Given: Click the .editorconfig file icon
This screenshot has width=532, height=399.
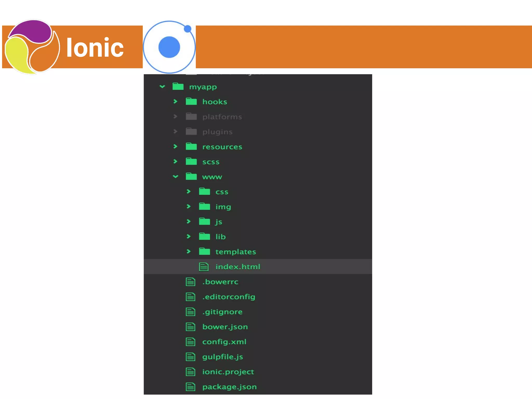Looking at the screenshot, I should click(x=191, y=297).
